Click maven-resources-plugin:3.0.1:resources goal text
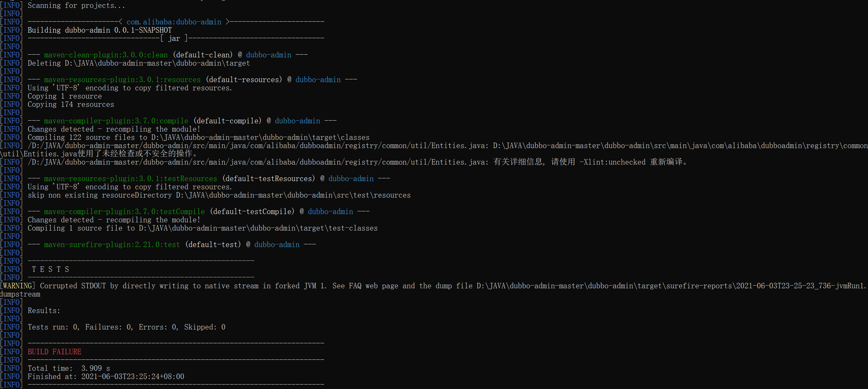 pos(122,80)
